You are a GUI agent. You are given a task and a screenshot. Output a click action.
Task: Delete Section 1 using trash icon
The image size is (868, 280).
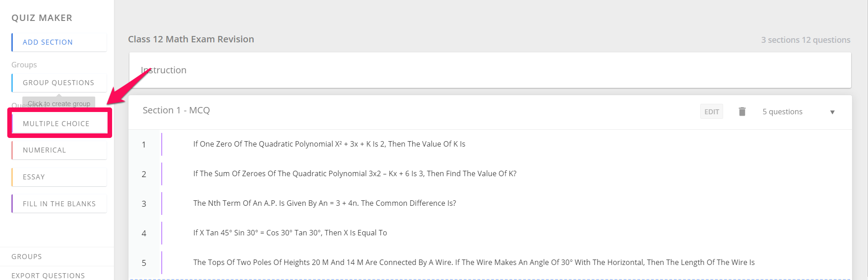(742, 112)
